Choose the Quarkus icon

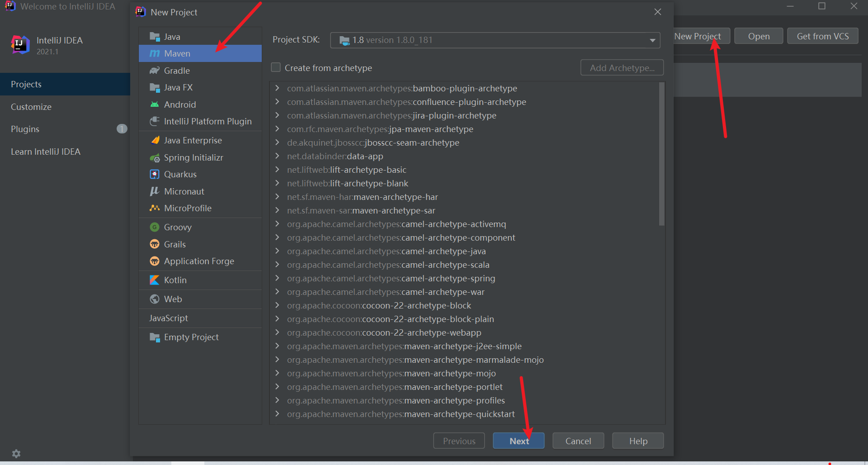155,174
